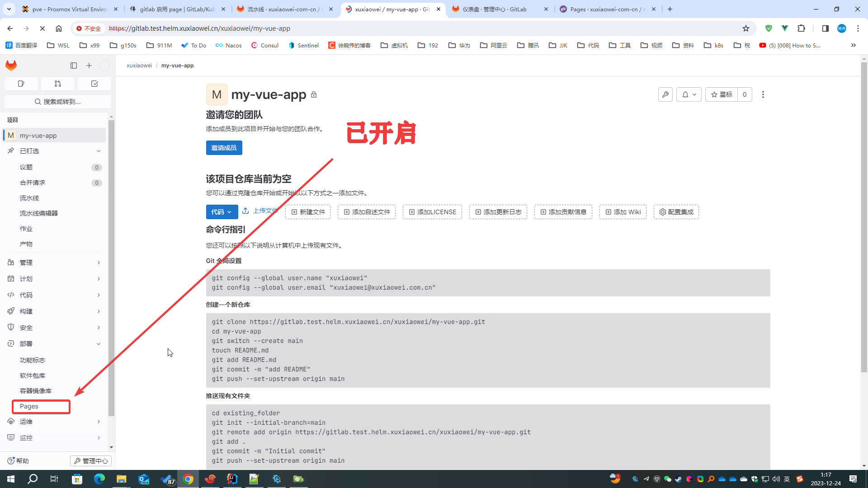Click 邀请成员 button to invite members

click(x=224, y=148)
